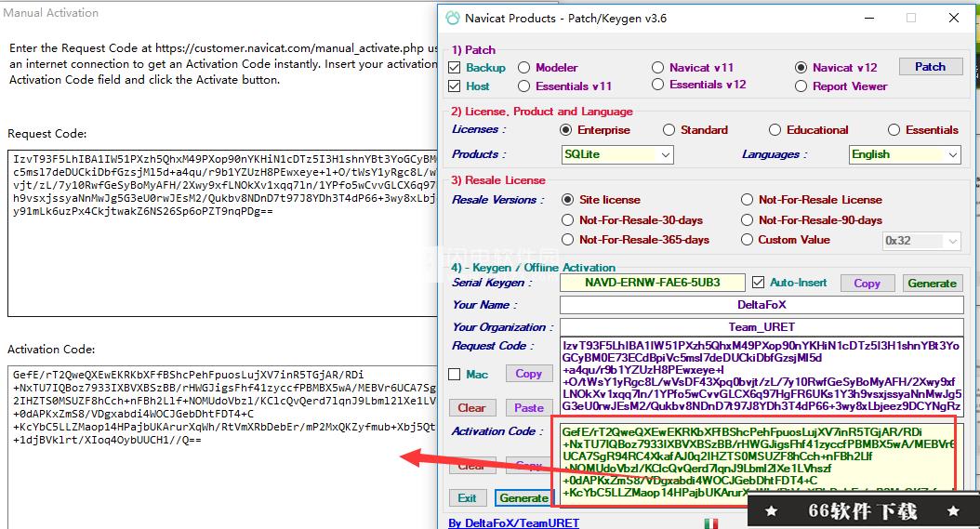Copy the serial with Copy button
The width and height of the screenshot is (980, 529).
[867, 284]
